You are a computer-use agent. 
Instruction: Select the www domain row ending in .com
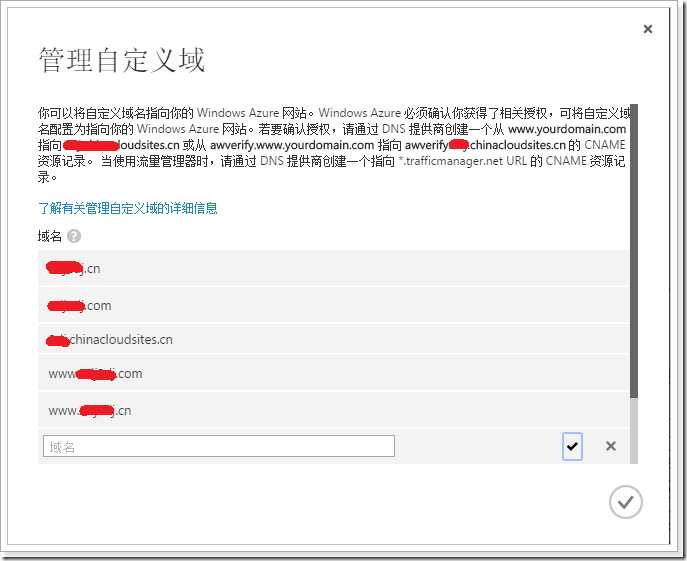334,373
